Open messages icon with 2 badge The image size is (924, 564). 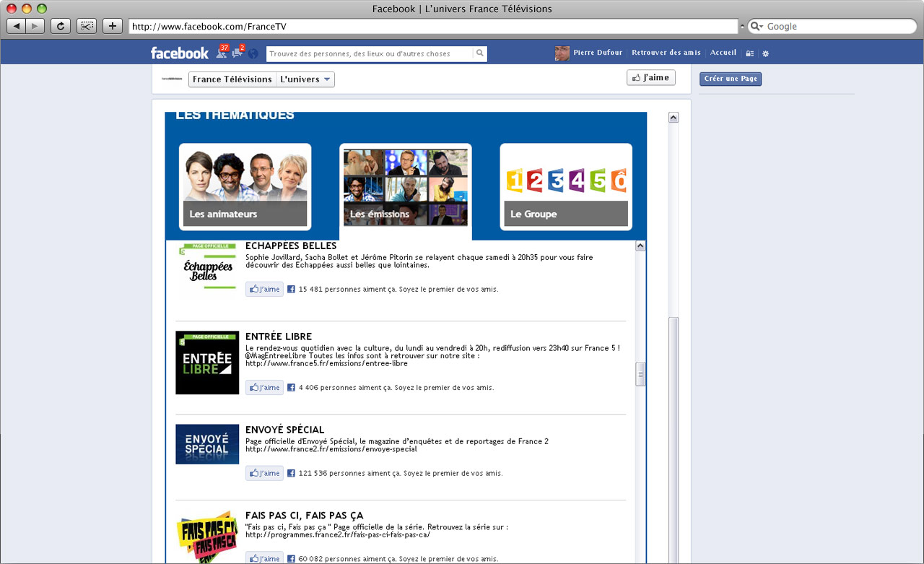[237, 52]
